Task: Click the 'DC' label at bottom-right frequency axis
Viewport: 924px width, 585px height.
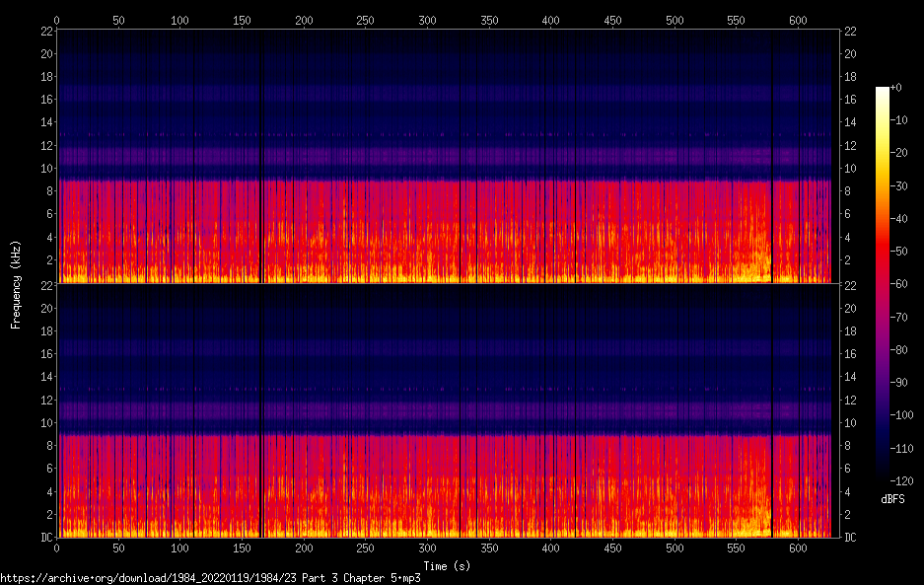Action: 850,537
